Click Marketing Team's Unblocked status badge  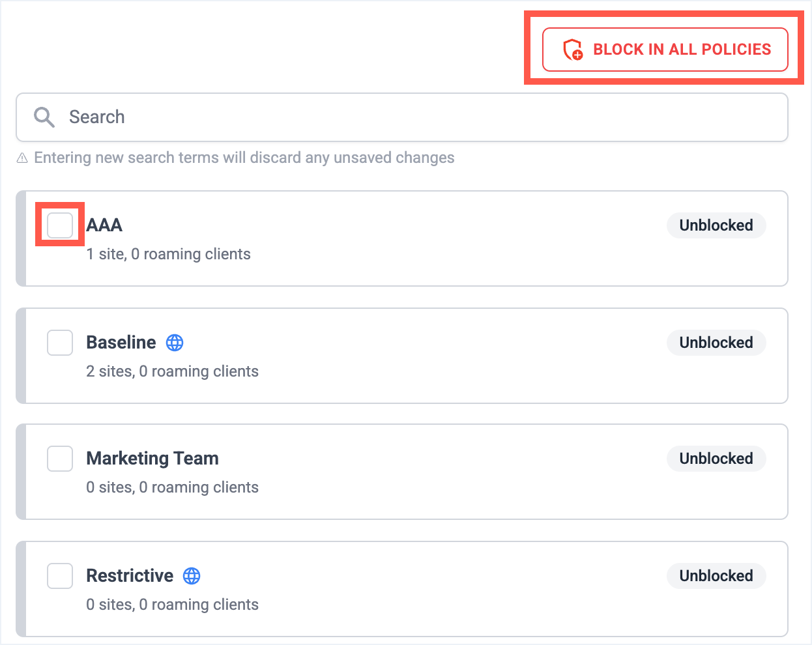click(716, 459)
